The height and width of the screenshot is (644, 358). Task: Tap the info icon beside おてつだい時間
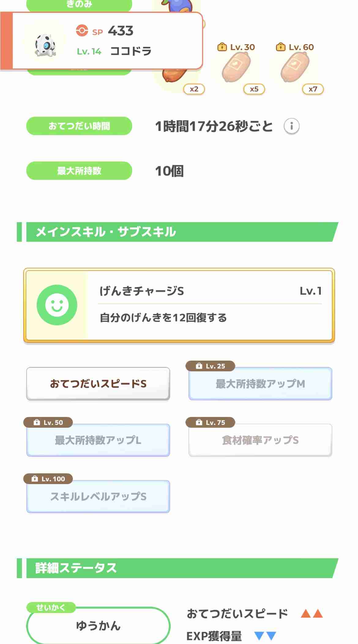pos(291,126)
